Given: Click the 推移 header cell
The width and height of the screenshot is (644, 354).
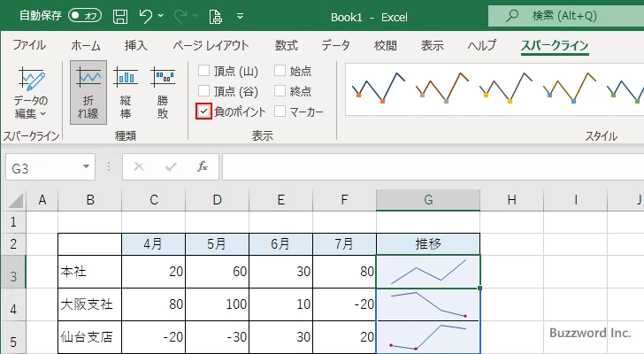Looking at the screenshot, I should click(428, 244).
